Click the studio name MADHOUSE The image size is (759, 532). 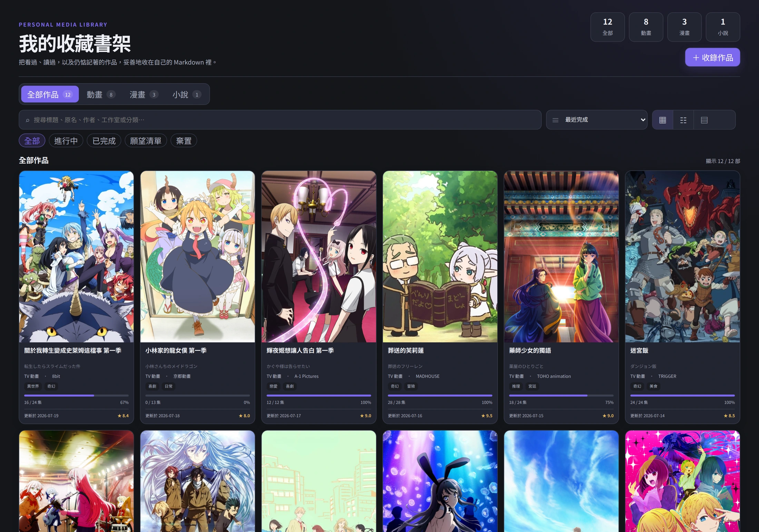click(427, 376)
